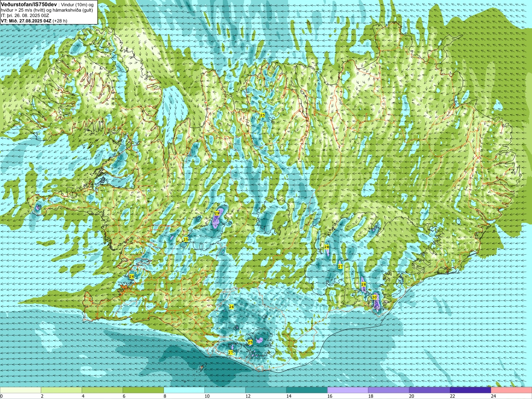Select the light green 4–6 m/s legend swatch

coord(102,390)
